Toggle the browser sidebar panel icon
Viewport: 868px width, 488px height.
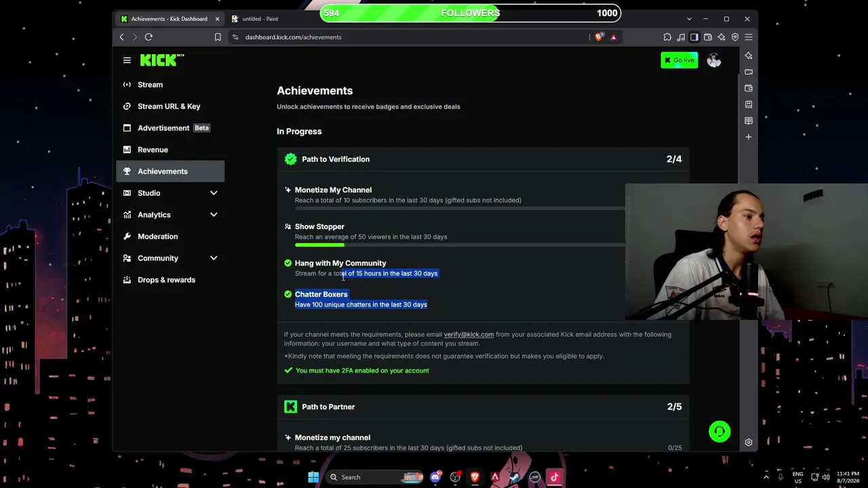coord(694,37)
